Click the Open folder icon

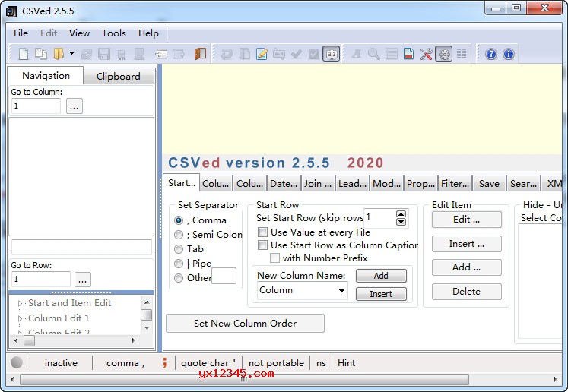(59, 54)
